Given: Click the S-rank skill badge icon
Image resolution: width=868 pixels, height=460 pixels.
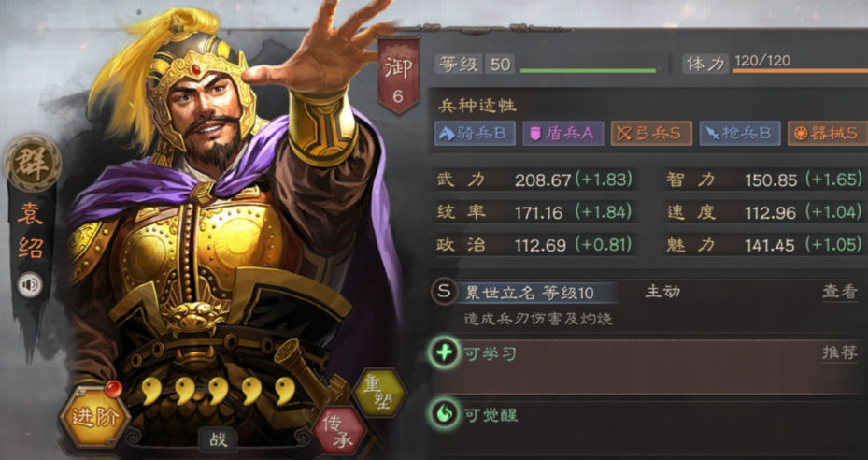Looking at the screenshot, I should [444, 292].
